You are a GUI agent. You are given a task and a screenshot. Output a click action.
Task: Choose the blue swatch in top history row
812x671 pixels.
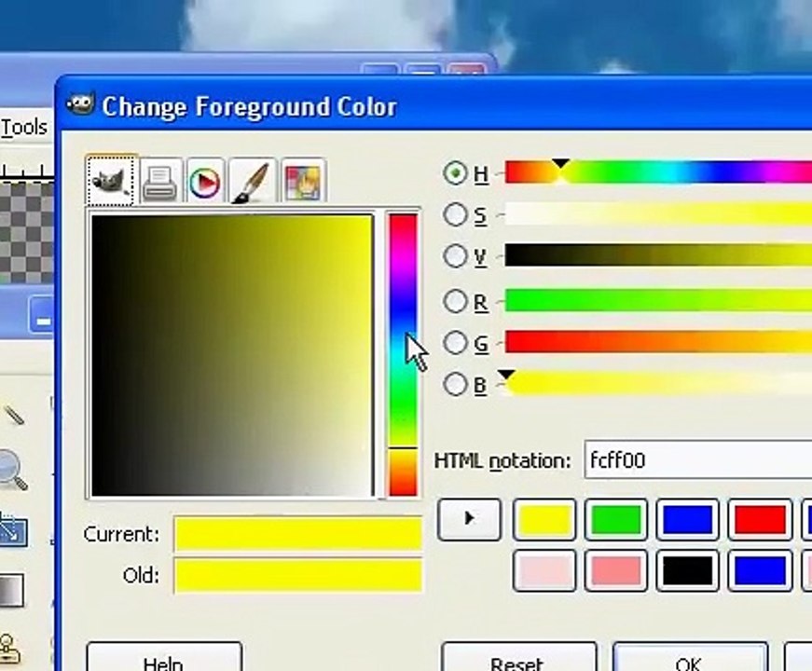click(688, 519)
